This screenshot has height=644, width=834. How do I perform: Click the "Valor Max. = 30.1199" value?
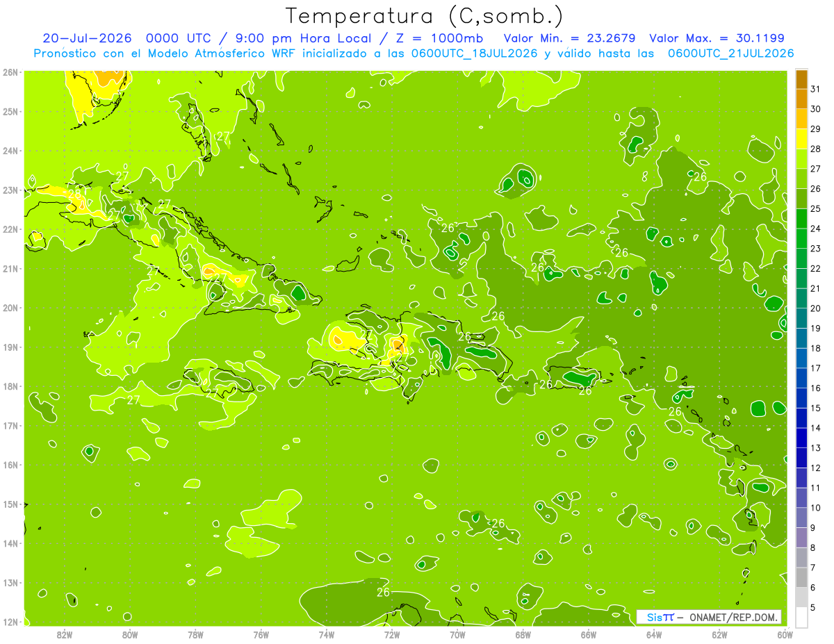click(717, 38)
